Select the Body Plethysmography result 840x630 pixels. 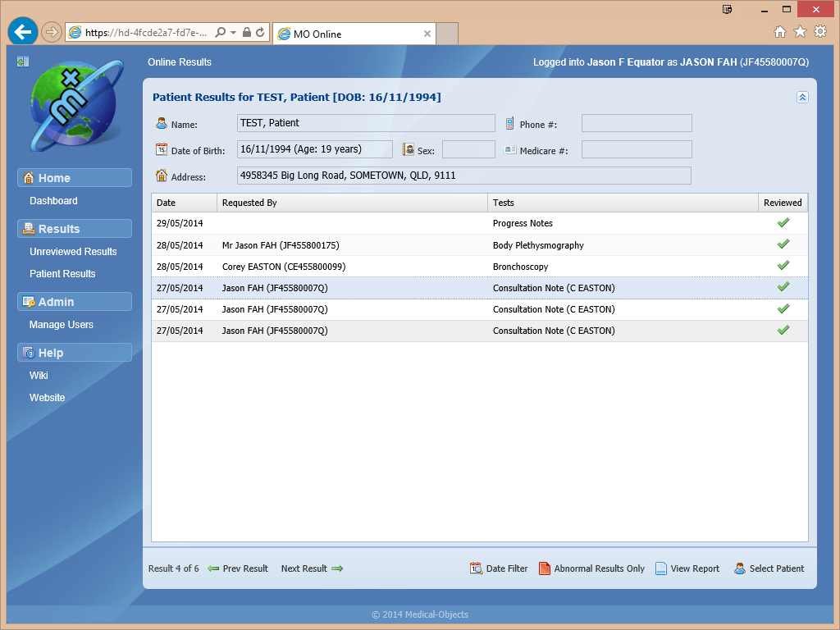(479, 244)
